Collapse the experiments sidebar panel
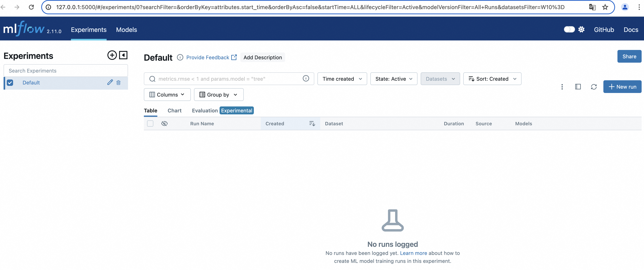 coord(123,55)
